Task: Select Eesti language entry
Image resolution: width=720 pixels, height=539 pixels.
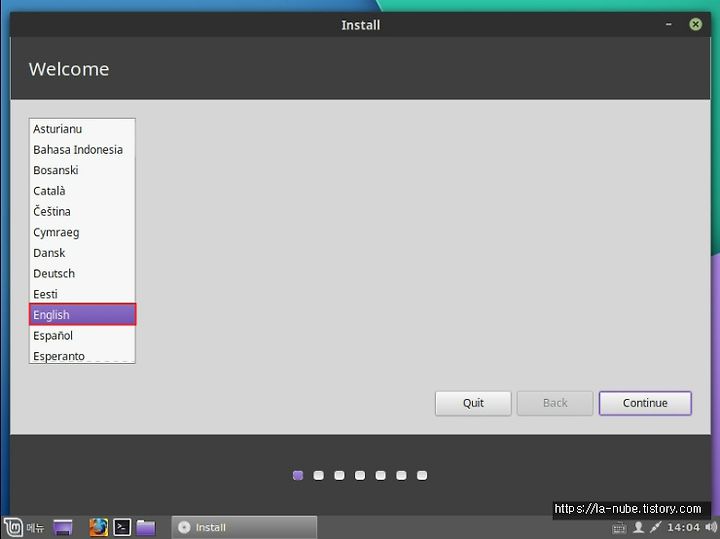Action: (x=82, y=294)
